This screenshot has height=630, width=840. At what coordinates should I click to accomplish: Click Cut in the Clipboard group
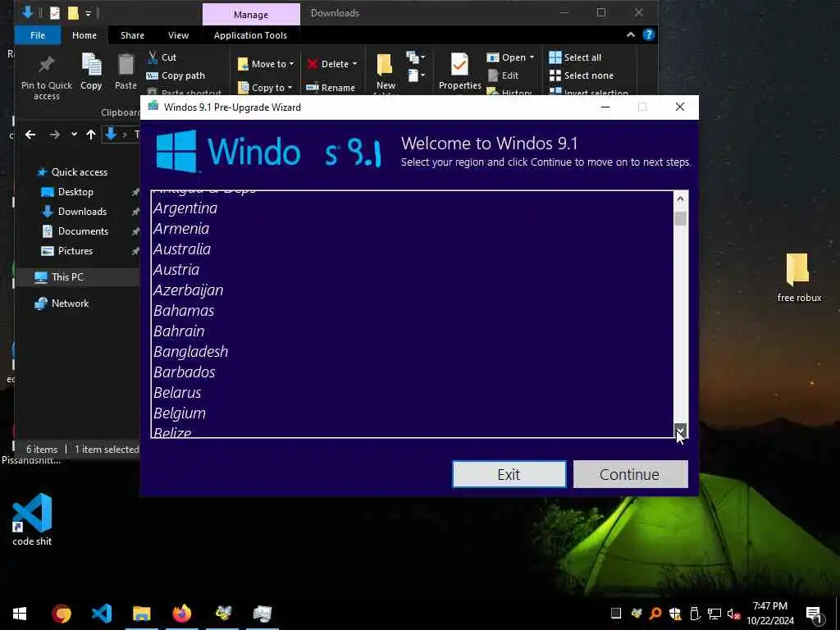(162, 57)
